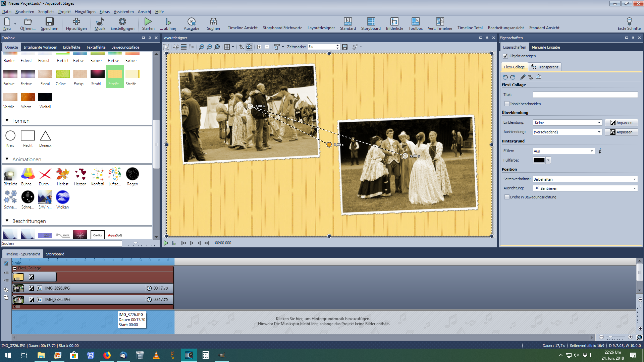
Task: Click the Füllfarbe black color swatch
Action: click(x=539, y=160)
